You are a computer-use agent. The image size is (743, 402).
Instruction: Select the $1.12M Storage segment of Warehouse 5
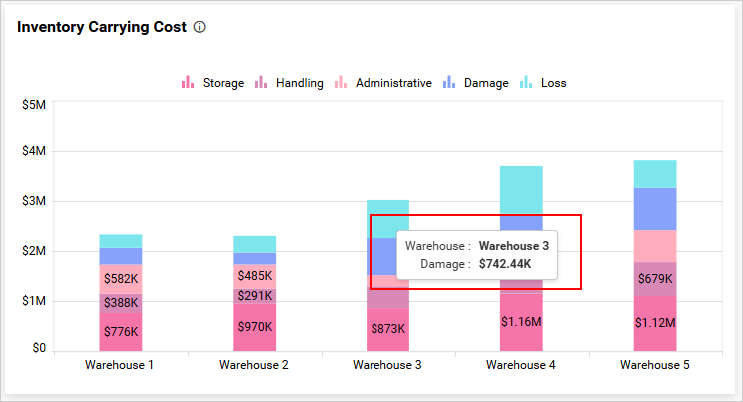point(655,323)
